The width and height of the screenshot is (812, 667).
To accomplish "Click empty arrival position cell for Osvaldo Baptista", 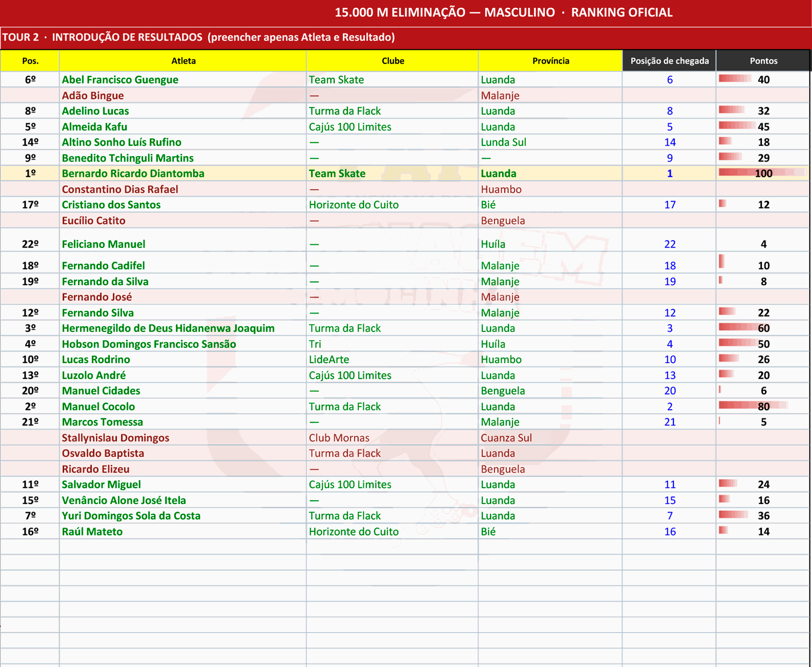I will [669, 453].
